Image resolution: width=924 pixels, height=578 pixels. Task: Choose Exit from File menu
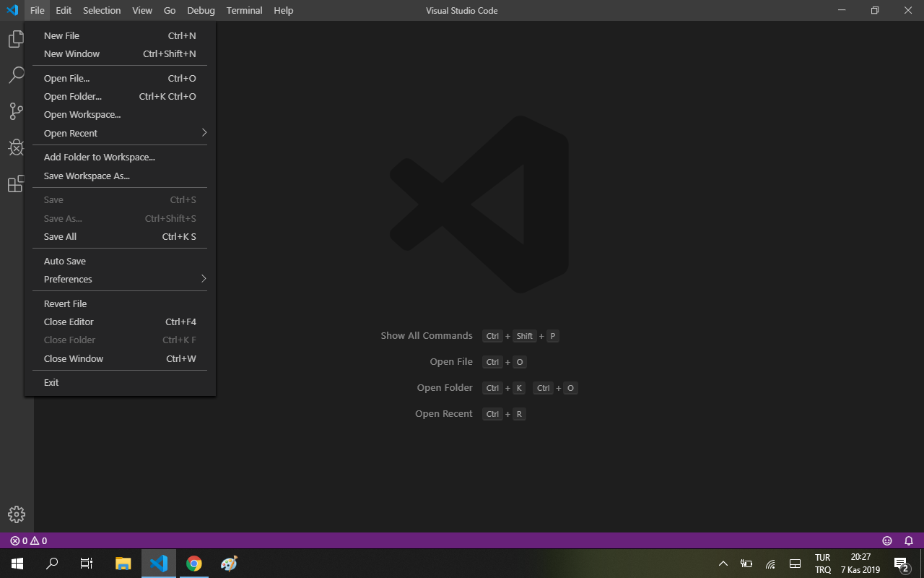pyautogui.click(x=120, y=382)
